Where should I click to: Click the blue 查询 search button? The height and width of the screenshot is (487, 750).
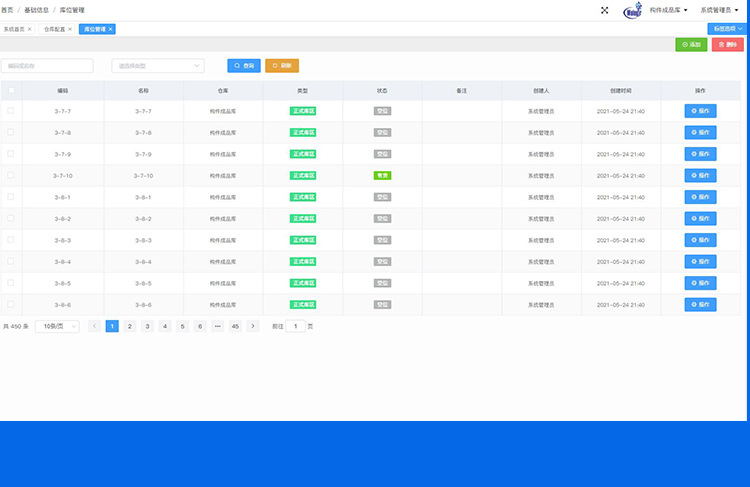coord(244,66)
